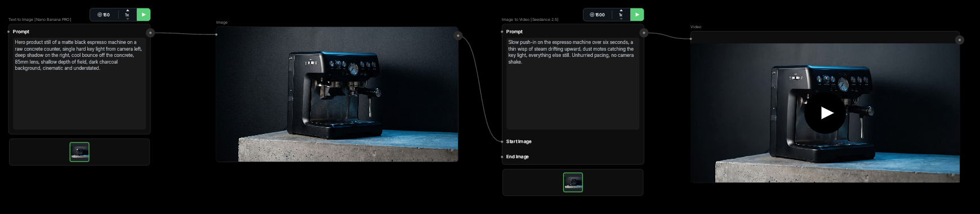The height and width of the screenshot is (214, 980).
Task: Increase Image to Video run count
Action: coord(621,11)
